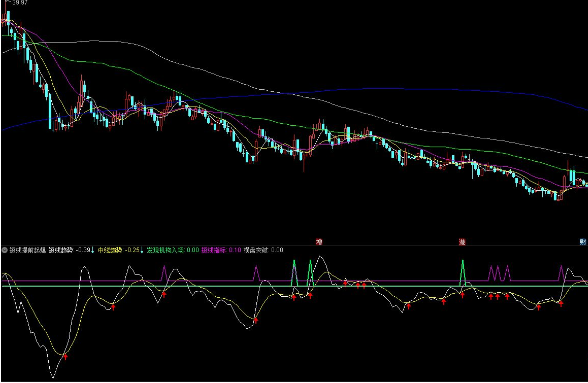This screenshot has height=383, width=588.
Task: Click the leftmost red event marker on the time axis
Action: pyautogui.click(x=319, y=242)
